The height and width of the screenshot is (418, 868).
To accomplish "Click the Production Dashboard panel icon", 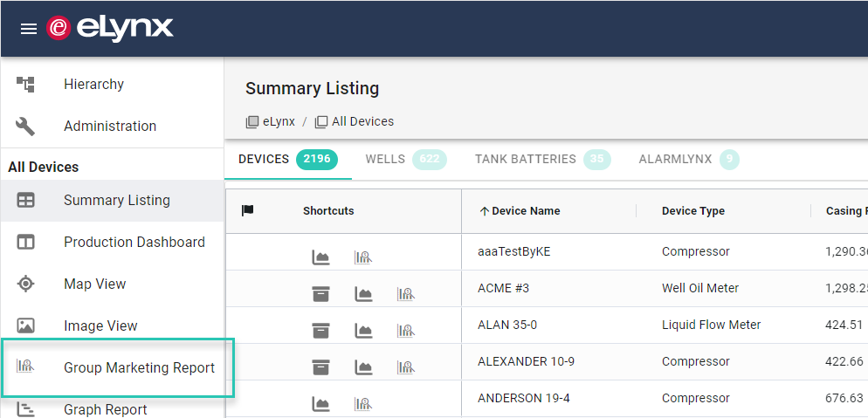I will pos(25,243).
